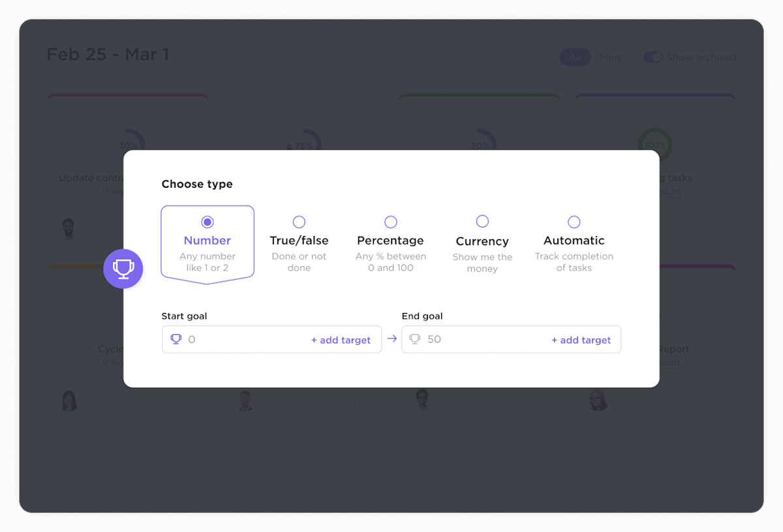Switch to the Mine filter

611,57
